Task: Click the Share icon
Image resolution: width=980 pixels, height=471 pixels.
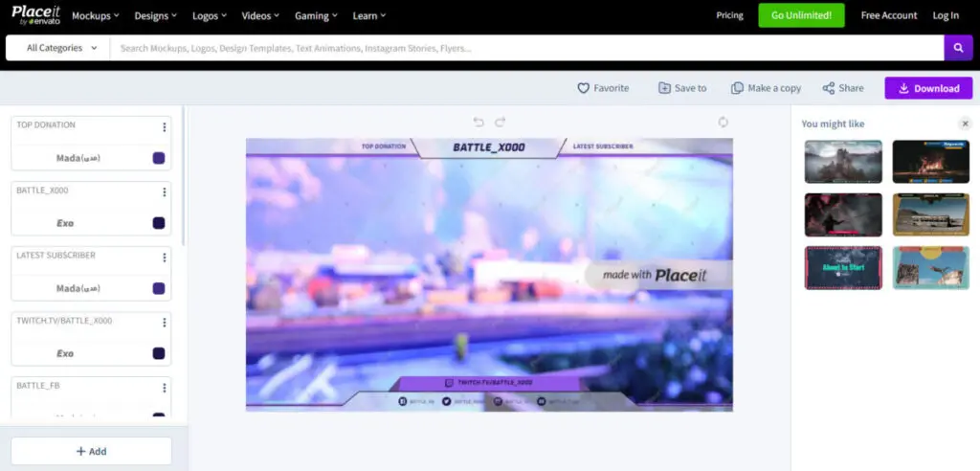Action: [829, 88]
